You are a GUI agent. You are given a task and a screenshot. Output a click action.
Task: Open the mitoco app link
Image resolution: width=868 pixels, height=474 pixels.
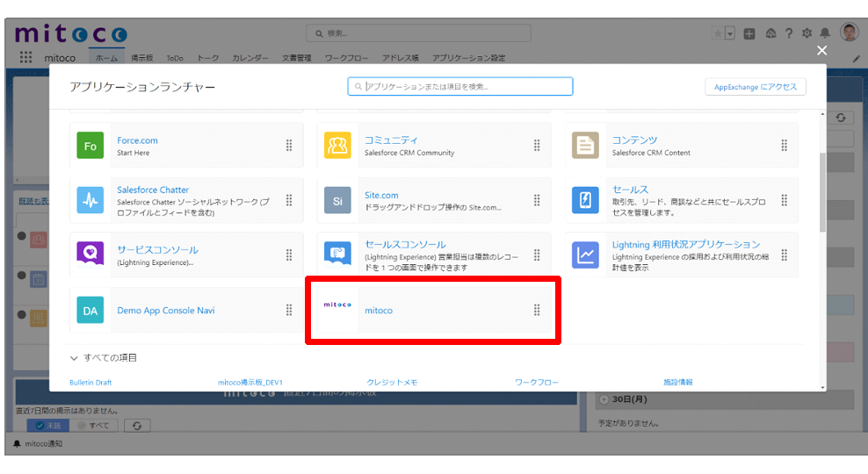point(379,310)
